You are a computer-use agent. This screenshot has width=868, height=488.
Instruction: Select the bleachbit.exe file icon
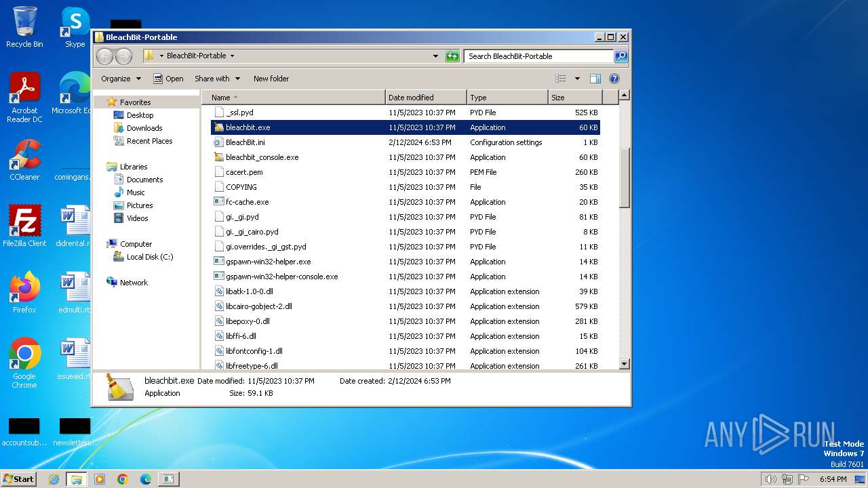coord(218,127)
